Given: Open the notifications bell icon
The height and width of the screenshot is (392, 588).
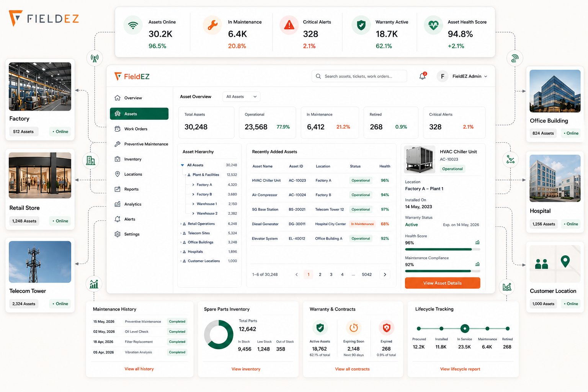Looking at the screenshot, I should point(423,76).
